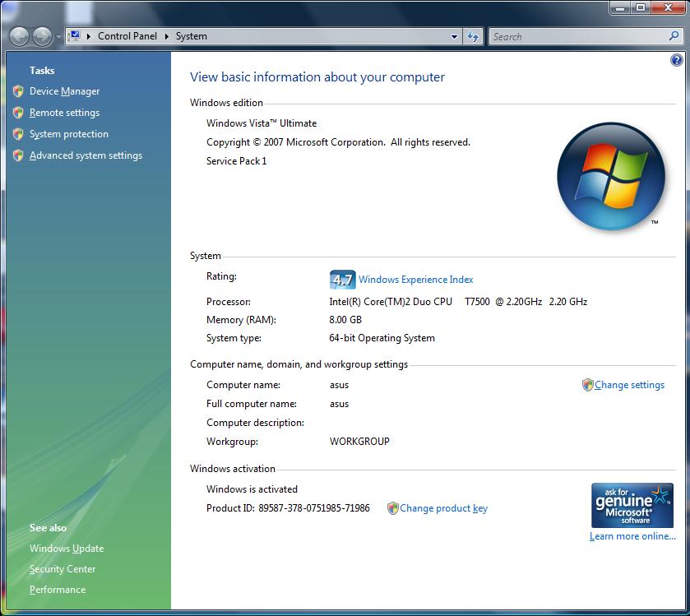Open Security Center under See also
This screenshot has height=616, width=690.
tap(62, 569)
